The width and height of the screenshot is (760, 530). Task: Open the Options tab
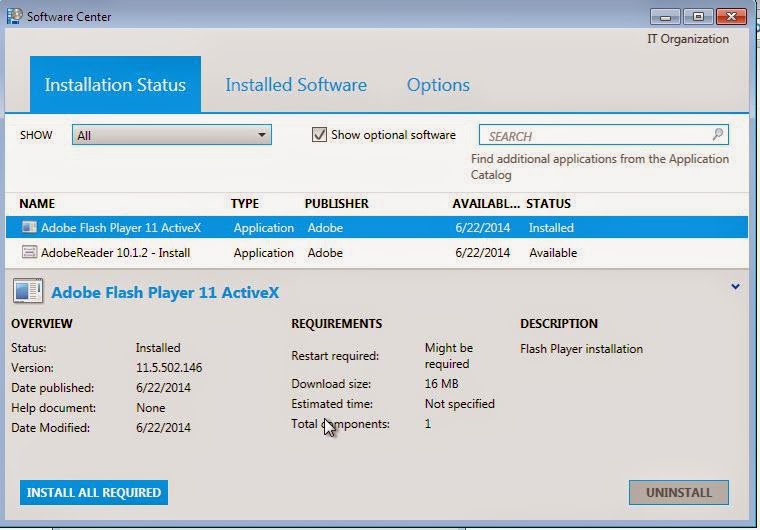pyautogui.click(x=438, y=85)
